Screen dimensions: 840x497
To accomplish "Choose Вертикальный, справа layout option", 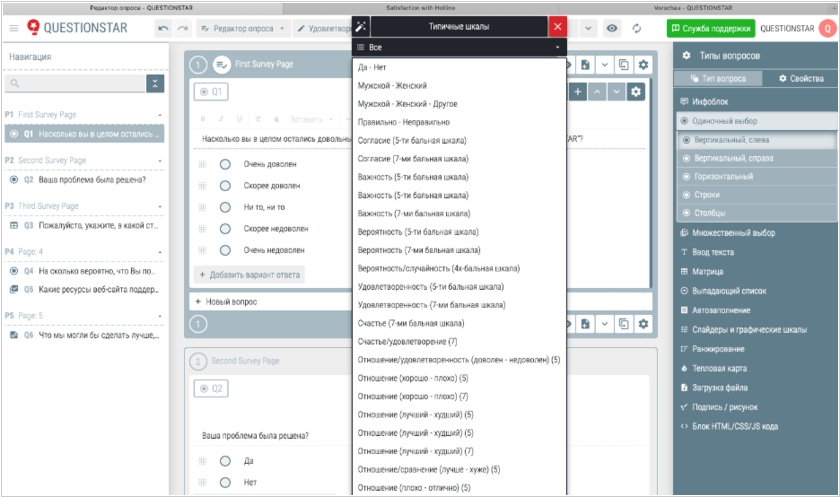I will [x=757, y=158].
